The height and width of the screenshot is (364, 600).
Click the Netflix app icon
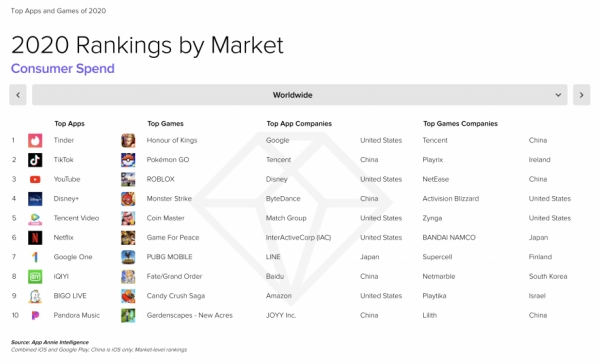[35, 238]
